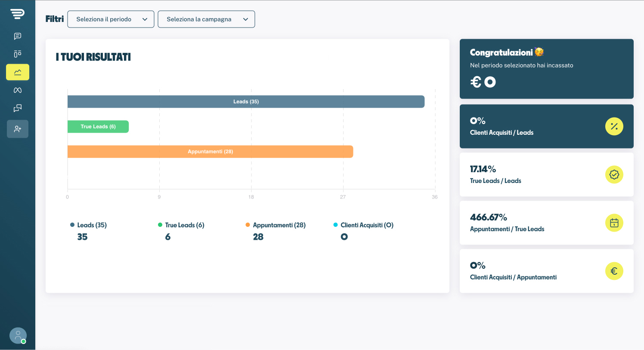The width and height of the screenshot is (644, 350).
Task: Click the blue Leads (35) chart bar
Action: pyautogui.click(x=246, y=102)
